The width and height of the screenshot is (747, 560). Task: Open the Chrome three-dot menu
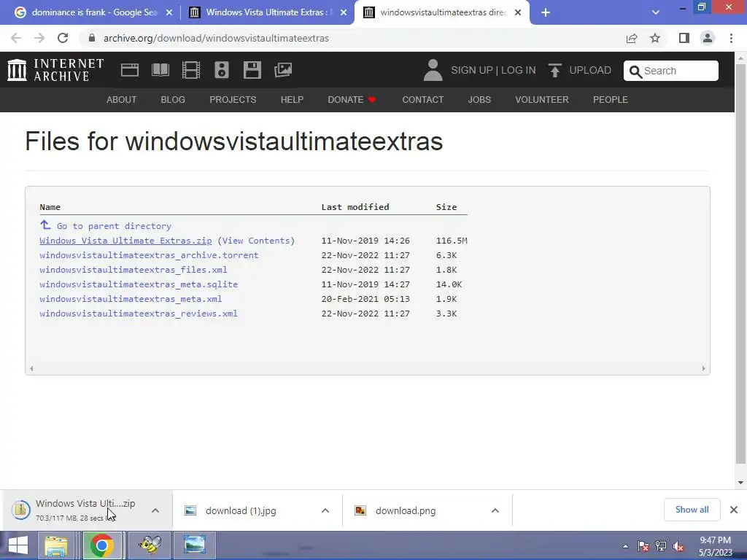[731, 38]
